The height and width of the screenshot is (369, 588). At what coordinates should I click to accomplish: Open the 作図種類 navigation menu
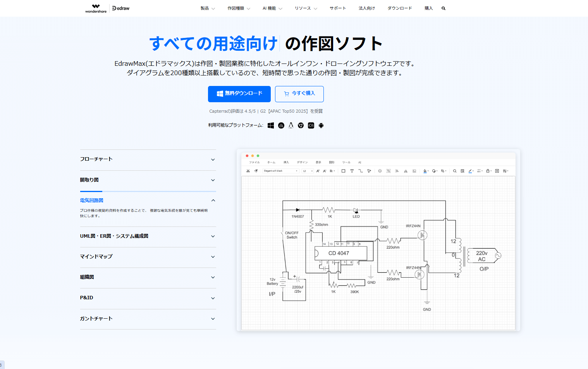[x=239, y=8]
